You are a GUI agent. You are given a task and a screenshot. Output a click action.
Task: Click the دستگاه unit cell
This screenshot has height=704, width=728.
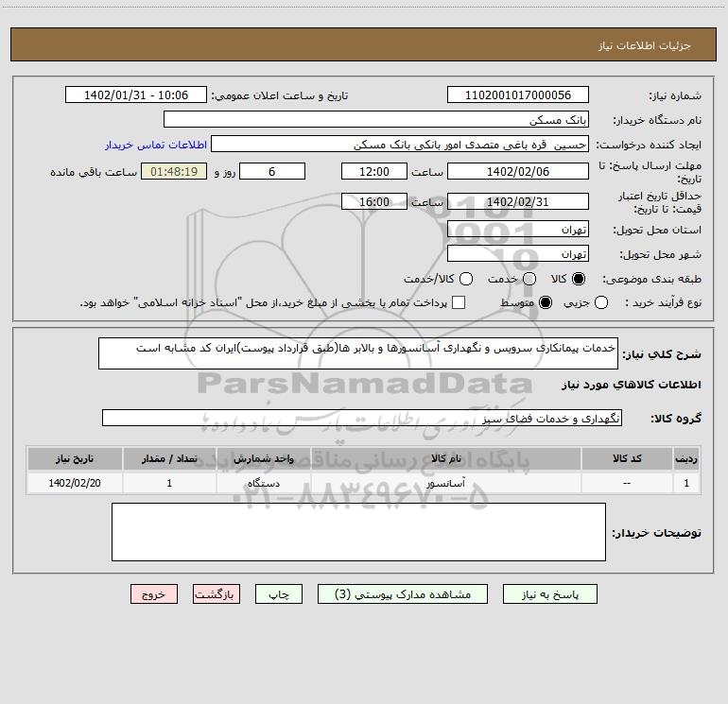(x=263, y=483)
